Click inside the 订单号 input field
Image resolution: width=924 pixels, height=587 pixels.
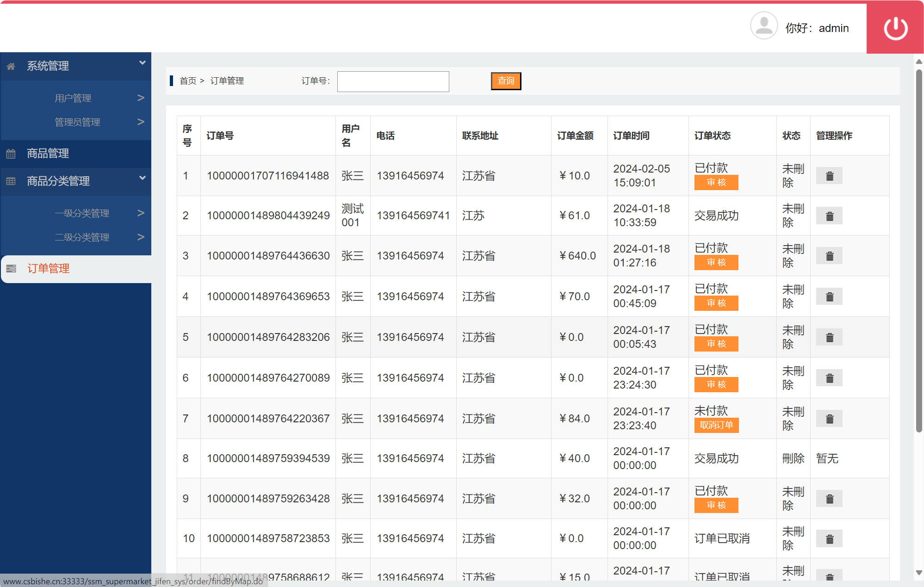(x=393, y=81)
